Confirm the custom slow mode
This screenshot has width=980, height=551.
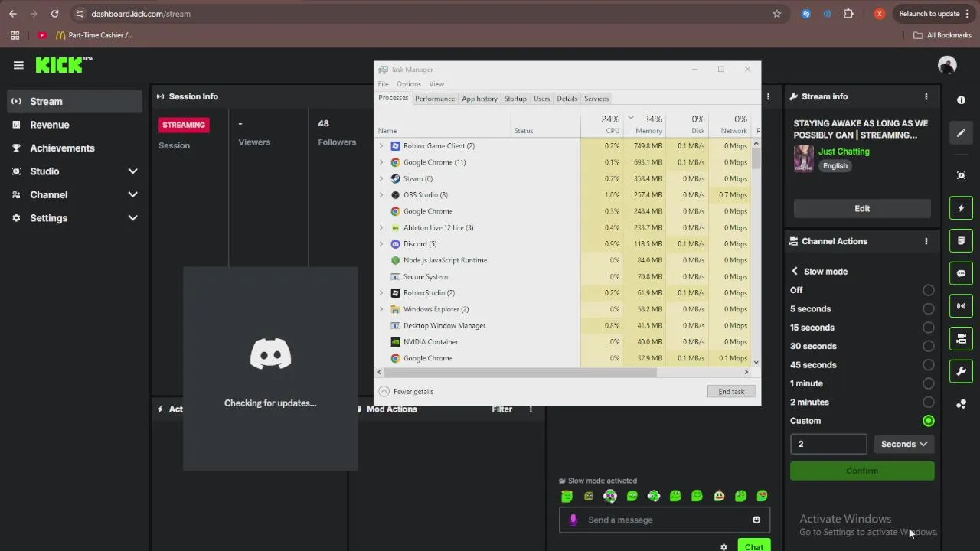862,471
